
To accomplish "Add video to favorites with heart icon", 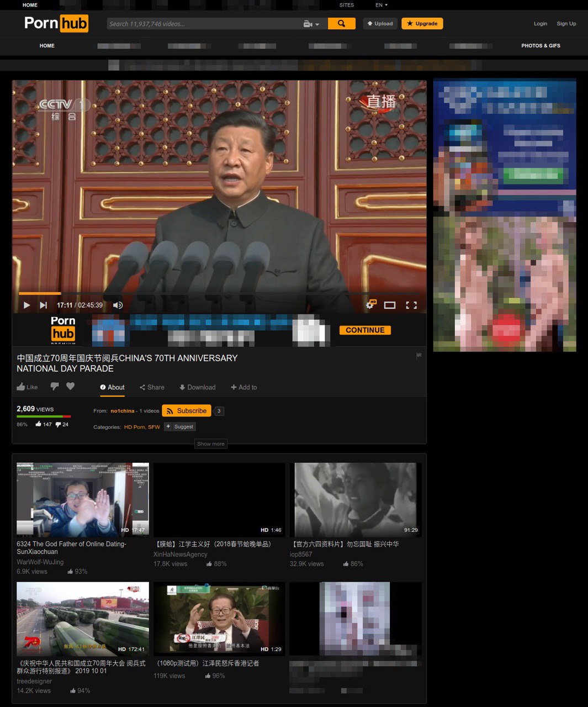I will (x=70, y=387).
